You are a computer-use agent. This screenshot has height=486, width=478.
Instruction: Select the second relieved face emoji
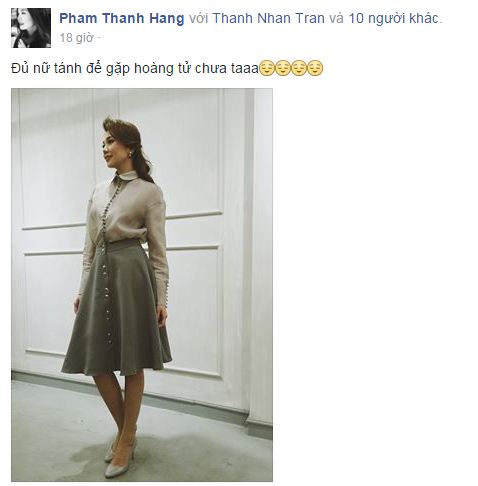283,68
